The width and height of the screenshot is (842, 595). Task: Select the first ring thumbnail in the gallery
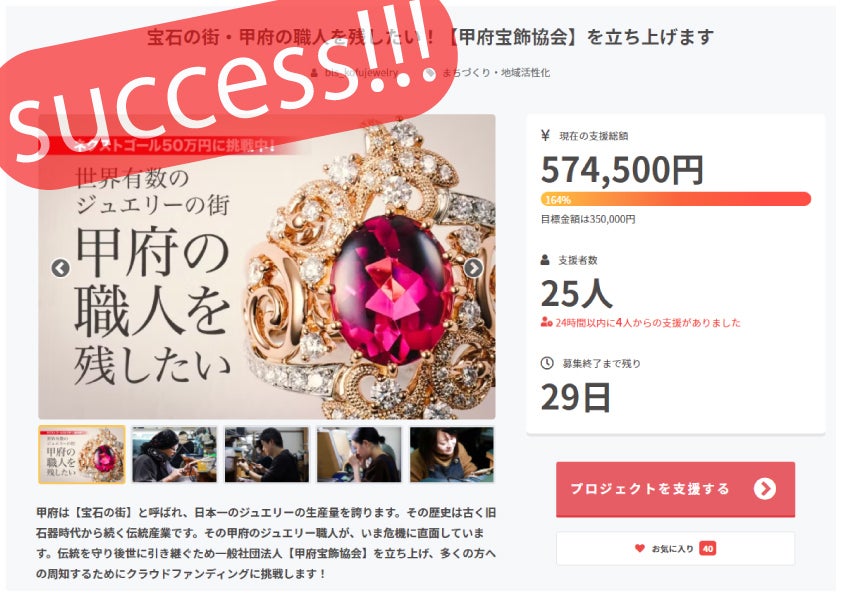click(82, 454)
